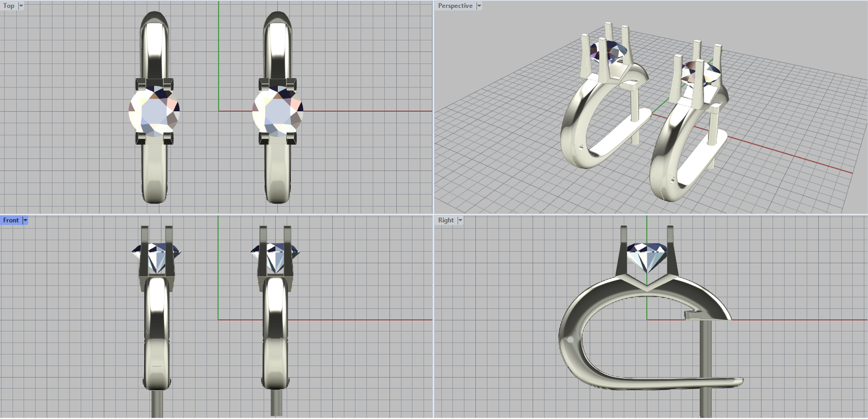
Task: Select the right ring's diamond in Top viewport
Action: (278, 111)
